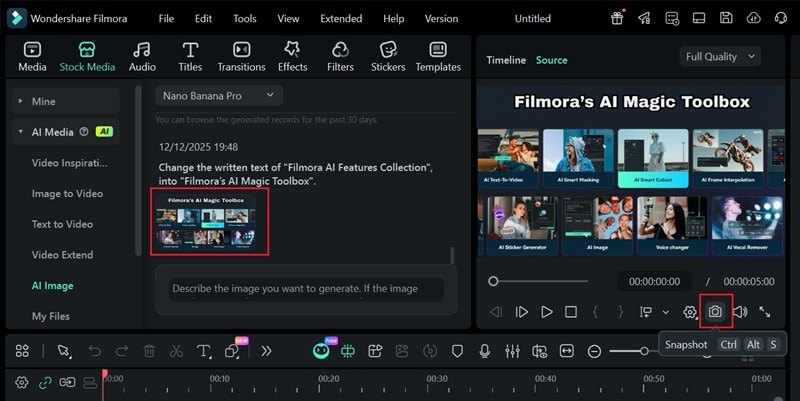Step forward one frame in preview
Screen dimensions: 800x401
(521, 312)
